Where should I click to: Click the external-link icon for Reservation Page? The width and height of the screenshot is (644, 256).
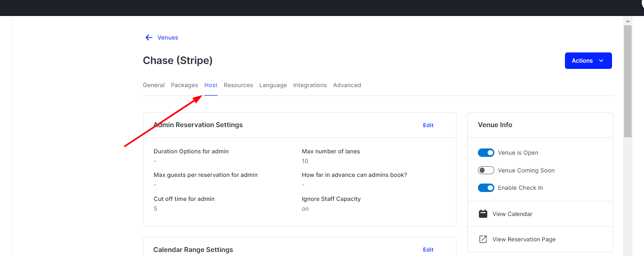point(483,239)
